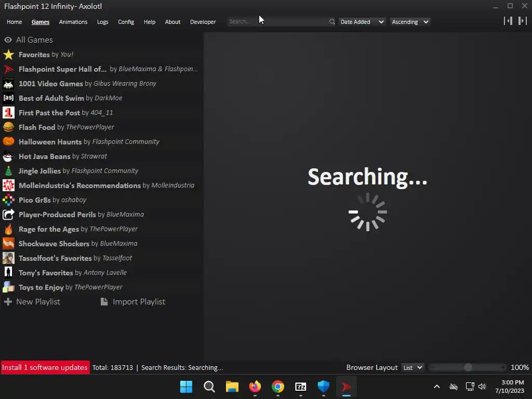This screenshot has height=399, width=532.
Task: Select Toys to Enjoy playlist
Action: coord(102,287)
